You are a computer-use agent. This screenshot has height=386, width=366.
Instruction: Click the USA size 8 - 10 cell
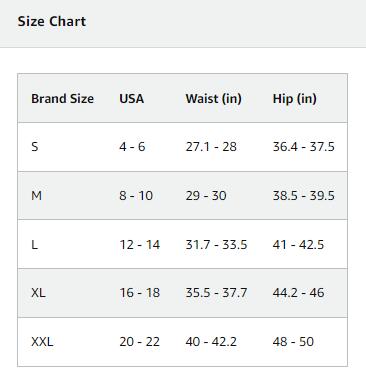(x=136, y=196)
